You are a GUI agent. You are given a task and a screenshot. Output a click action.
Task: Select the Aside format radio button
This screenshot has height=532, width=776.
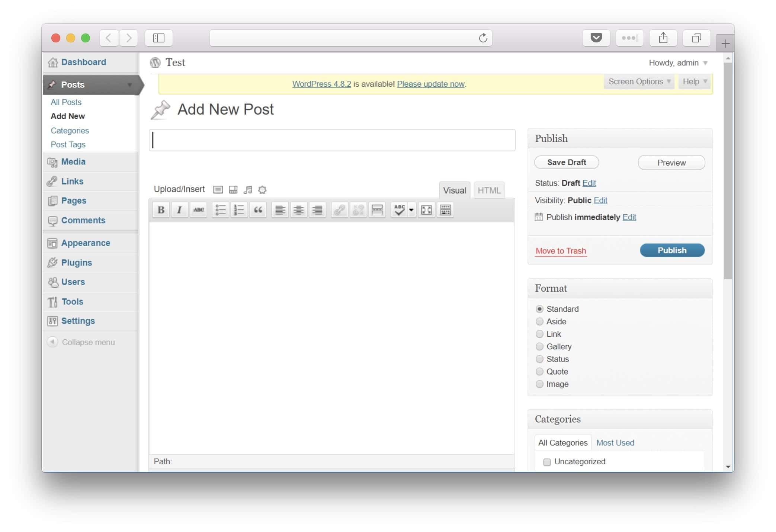pyautogui.click(x=539, y=321)
